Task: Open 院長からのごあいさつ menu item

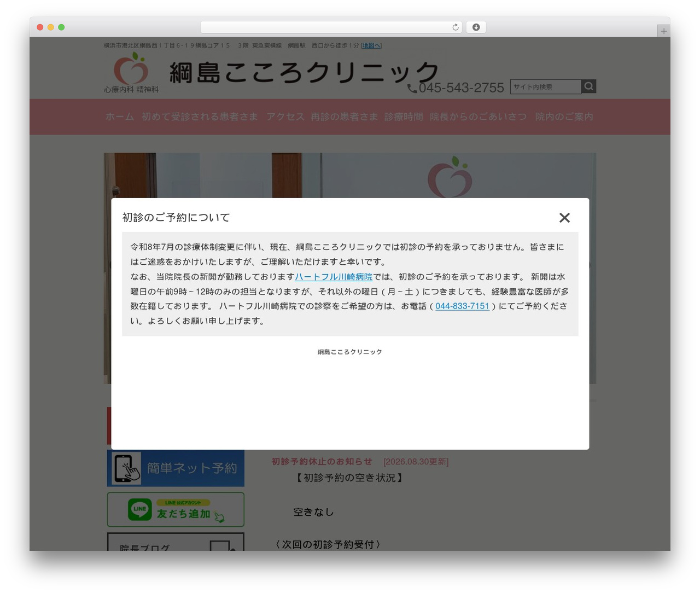Action: point(478,117)
